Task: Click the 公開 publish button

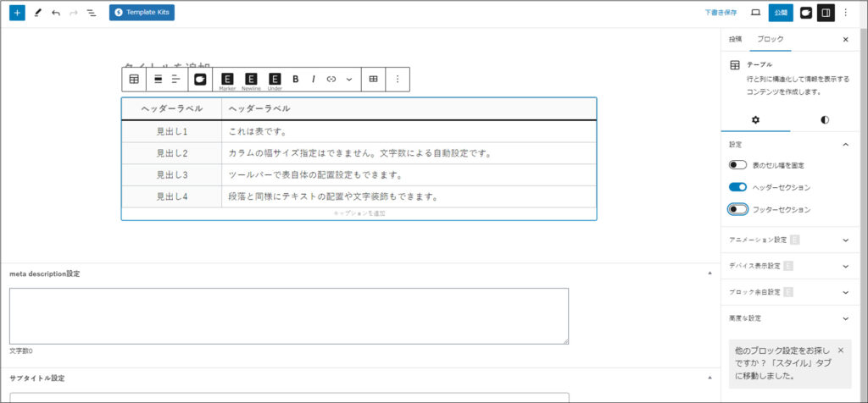Action: click(781, 14)
